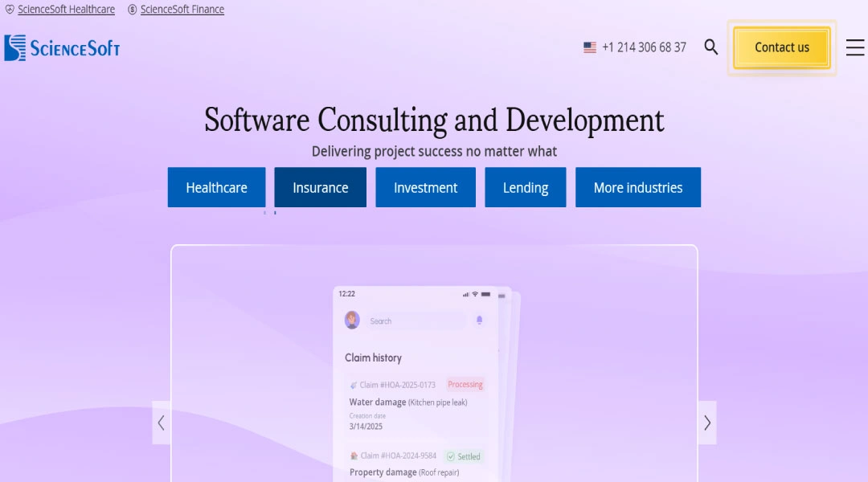Open the hamburger menu
The height and width of the screenshot is (482, 868).
point(855,47)
